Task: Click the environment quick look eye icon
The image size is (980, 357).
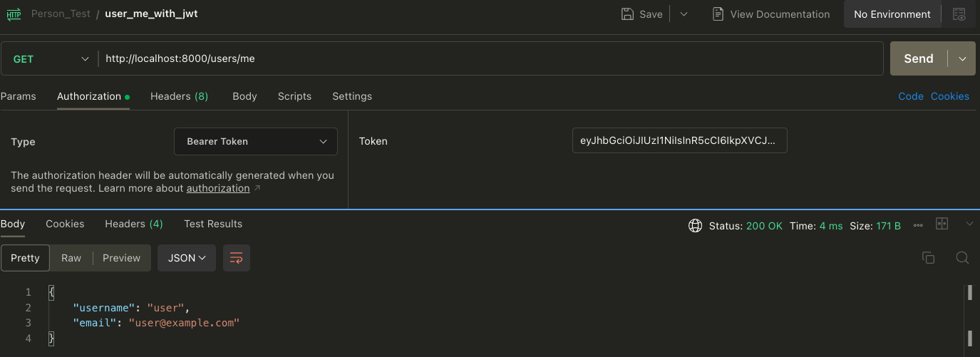Action: 959,14
